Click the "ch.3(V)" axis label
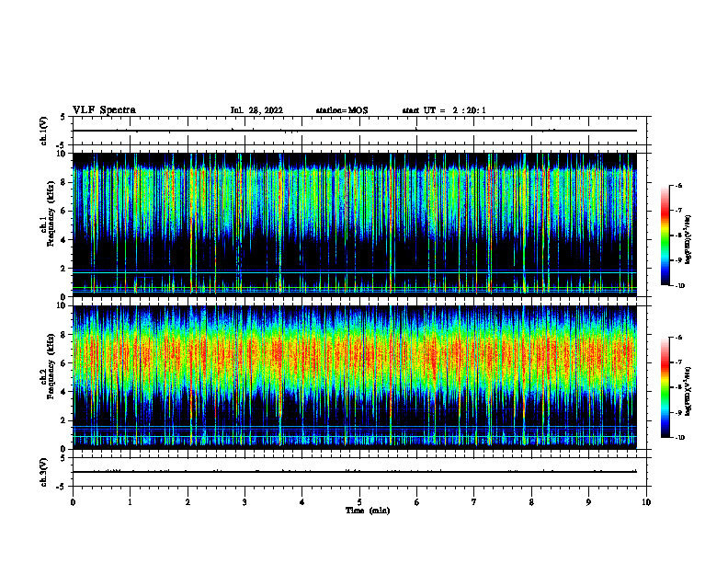 coord(44,472)
